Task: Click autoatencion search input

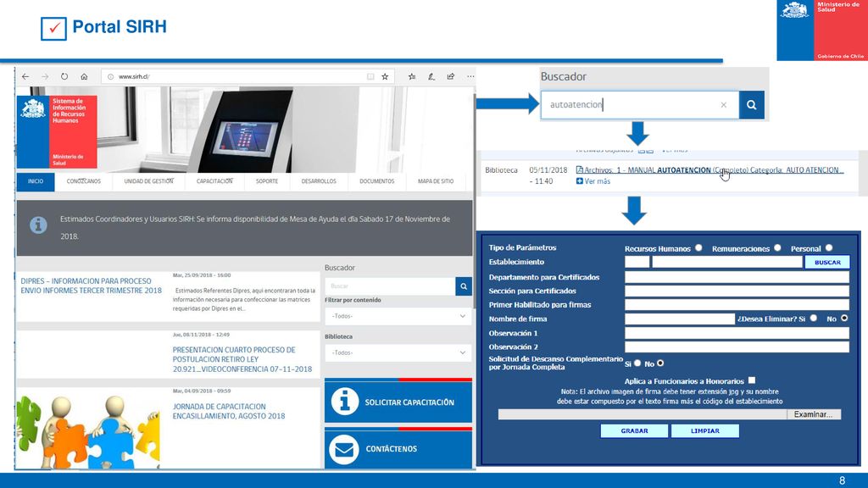Action: click(640, 104)
